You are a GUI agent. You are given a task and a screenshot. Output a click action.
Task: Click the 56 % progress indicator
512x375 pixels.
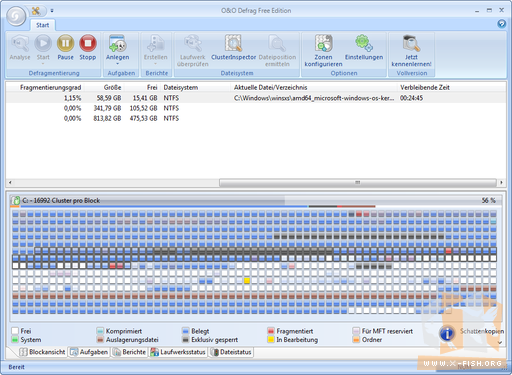coord(488,200)
